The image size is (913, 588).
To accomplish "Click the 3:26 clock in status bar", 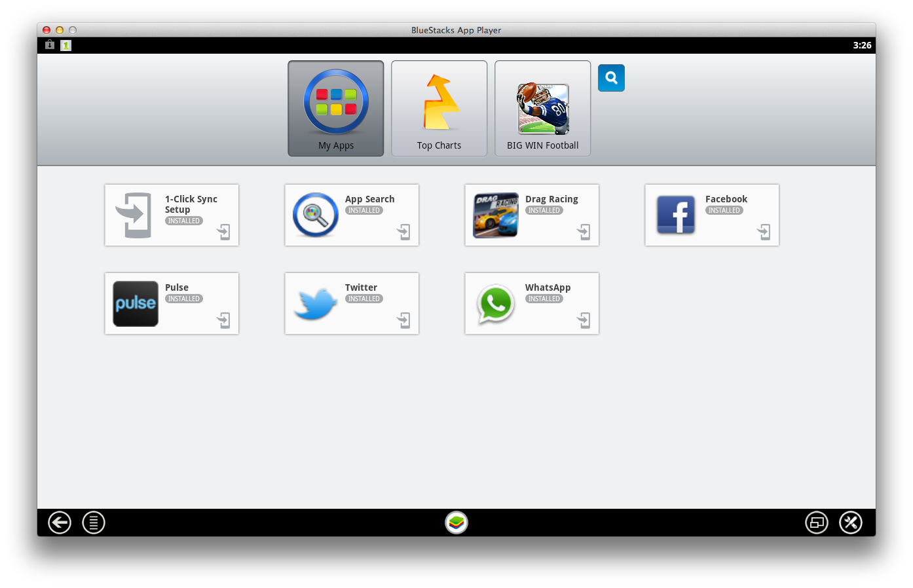I will tap(862, 45).
